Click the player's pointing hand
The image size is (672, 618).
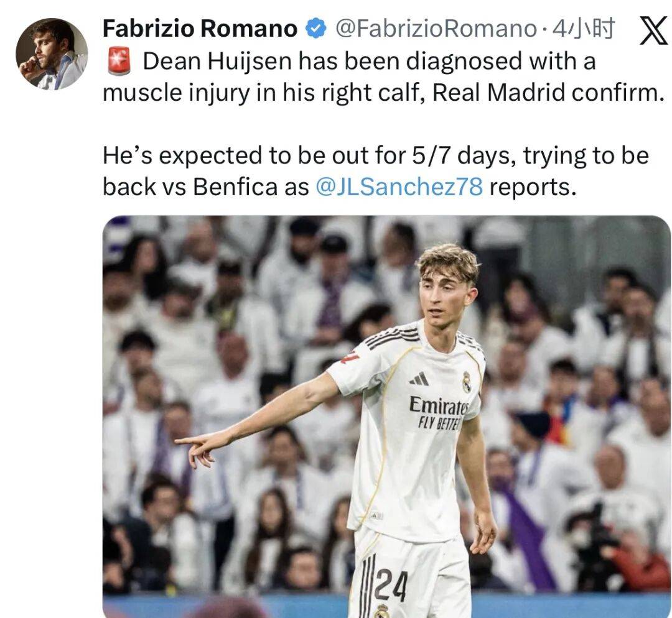click(196, 448)
